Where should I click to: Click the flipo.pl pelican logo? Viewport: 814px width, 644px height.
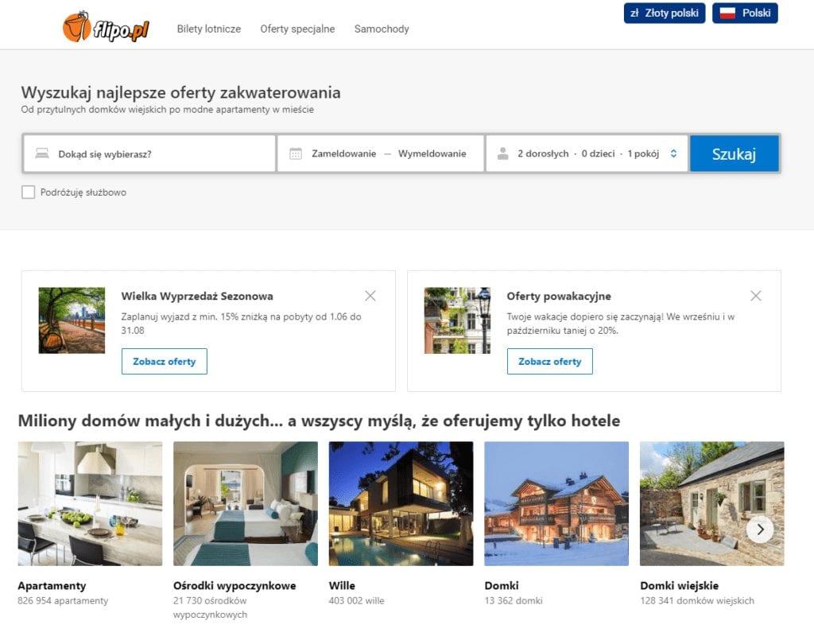[106, 26]
